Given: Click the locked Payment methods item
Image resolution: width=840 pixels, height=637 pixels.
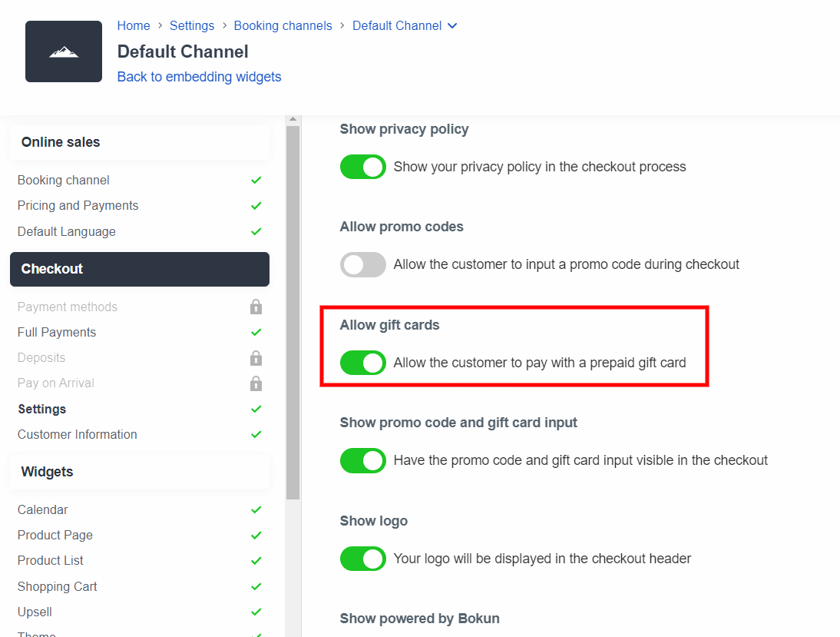Looking at the screenshot, I should tap(68, 307).
